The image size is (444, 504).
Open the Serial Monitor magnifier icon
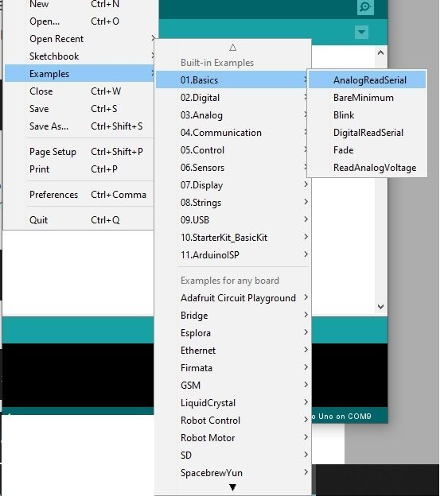(365, 6)
